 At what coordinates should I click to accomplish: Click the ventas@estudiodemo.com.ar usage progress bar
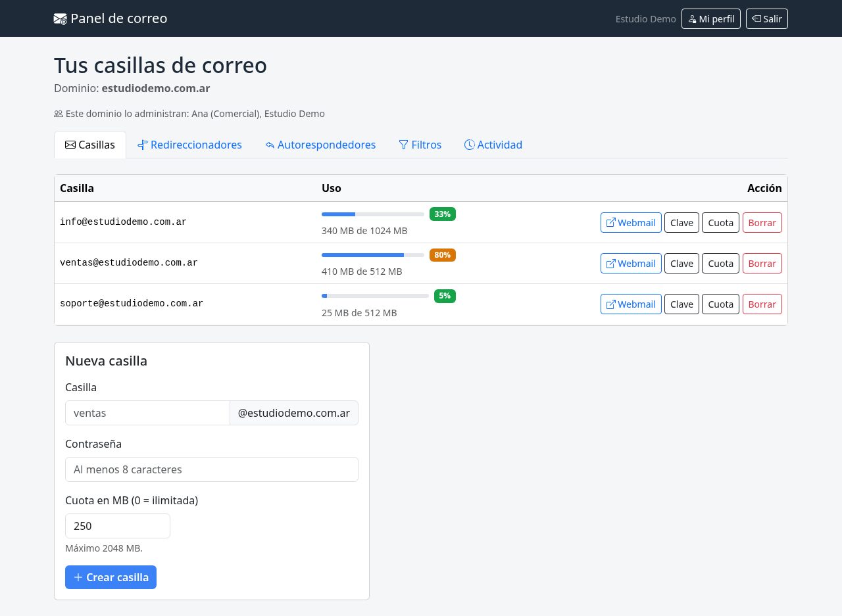pos(373,255)
